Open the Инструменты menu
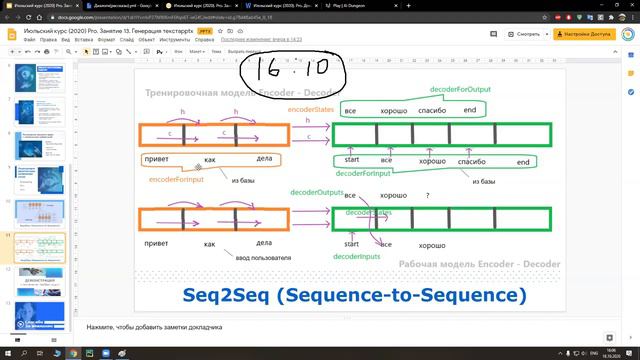The height and width of the screenshot is (360, 640). point(175,40)
